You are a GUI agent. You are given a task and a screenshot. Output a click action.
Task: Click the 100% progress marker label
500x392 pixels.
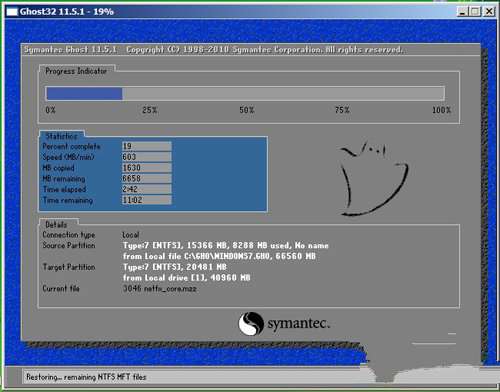click(x=441, y=110)
